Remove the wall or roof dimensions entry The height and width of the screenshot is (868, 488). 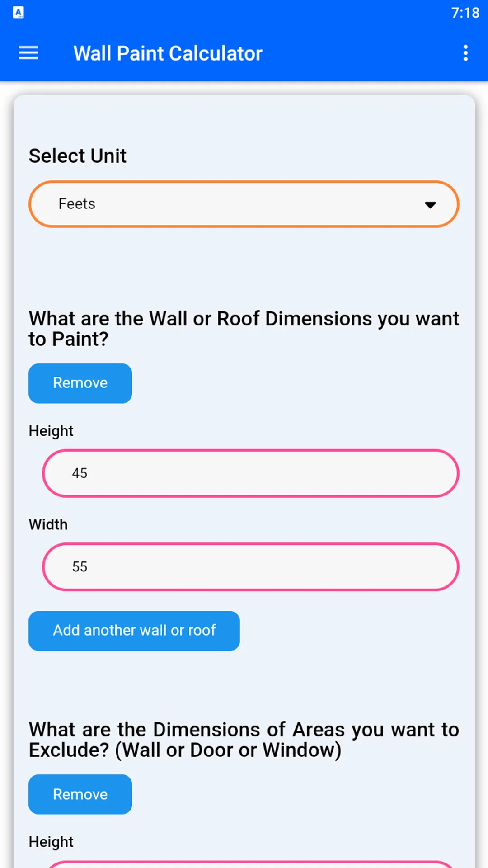point(80,383)
